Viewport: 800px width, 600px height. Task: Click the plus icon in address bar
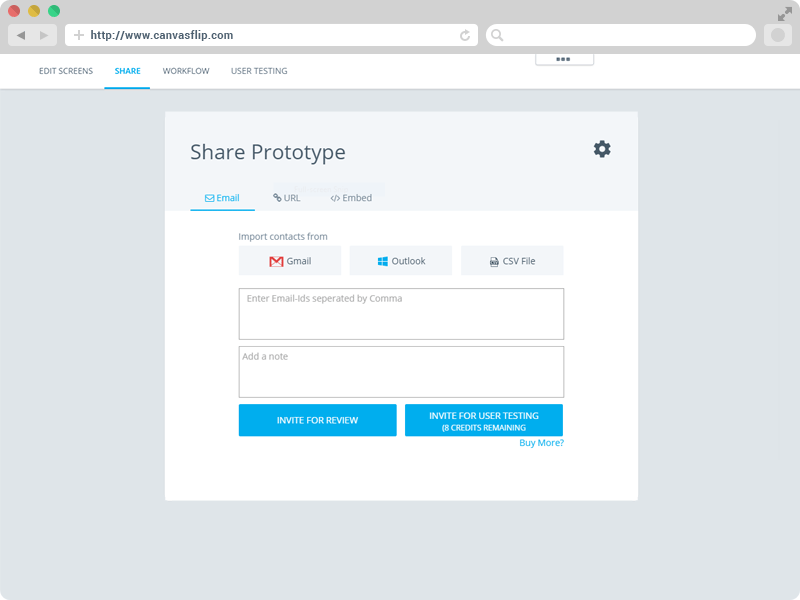tap(79, 35)
